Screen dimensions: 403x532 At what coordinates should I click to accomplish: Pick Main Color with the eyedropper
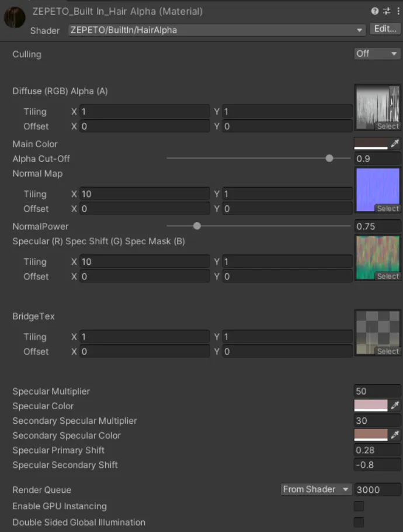click(x=395, y=143)
